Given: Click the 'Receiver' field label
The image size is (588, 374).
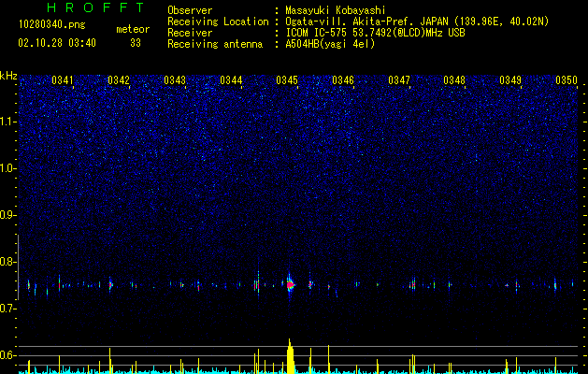Looking at the screenshot, I should point(190,33).
